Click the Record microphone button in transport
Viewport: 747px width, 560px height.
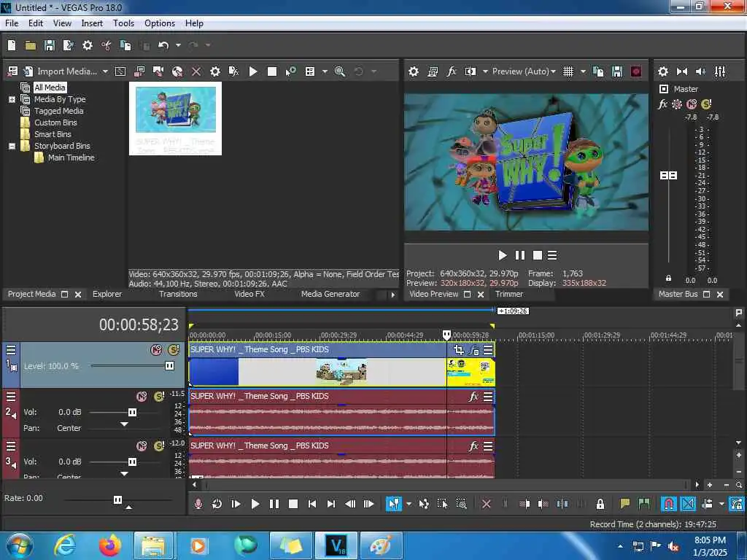pyautogui.click(x=198, y=504)
